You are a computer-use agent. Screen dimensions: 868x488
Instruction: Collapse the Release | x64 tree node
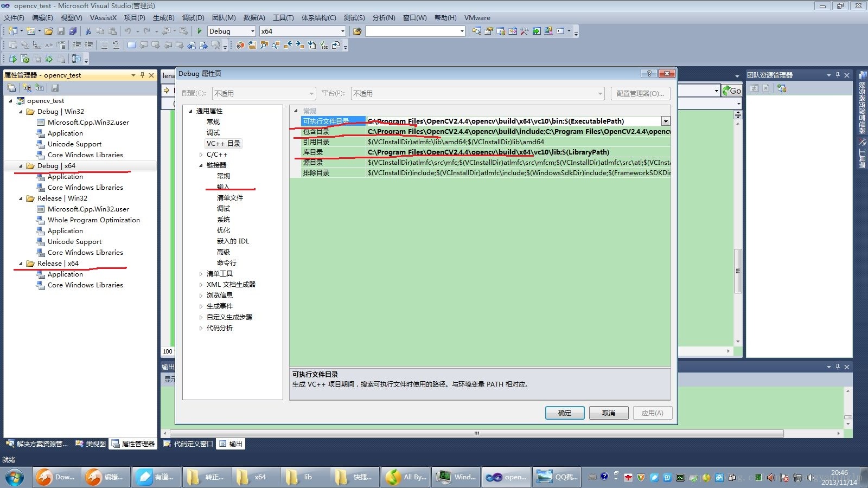coord(21,264)
